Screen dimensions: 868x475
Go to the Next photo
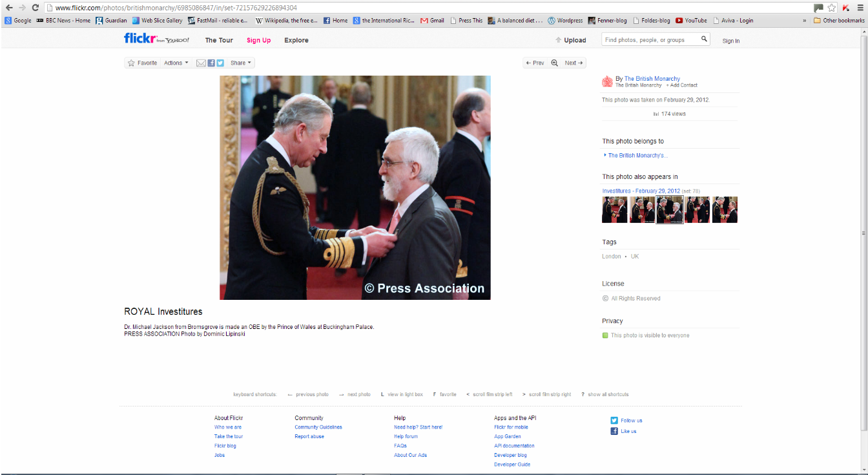coord(573,63)
